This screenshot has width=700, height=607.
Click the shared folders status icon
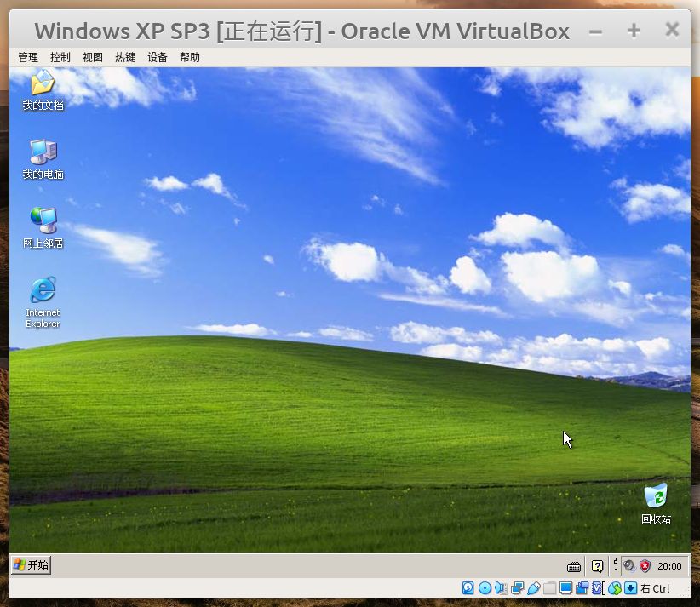(x=551, y=587)
